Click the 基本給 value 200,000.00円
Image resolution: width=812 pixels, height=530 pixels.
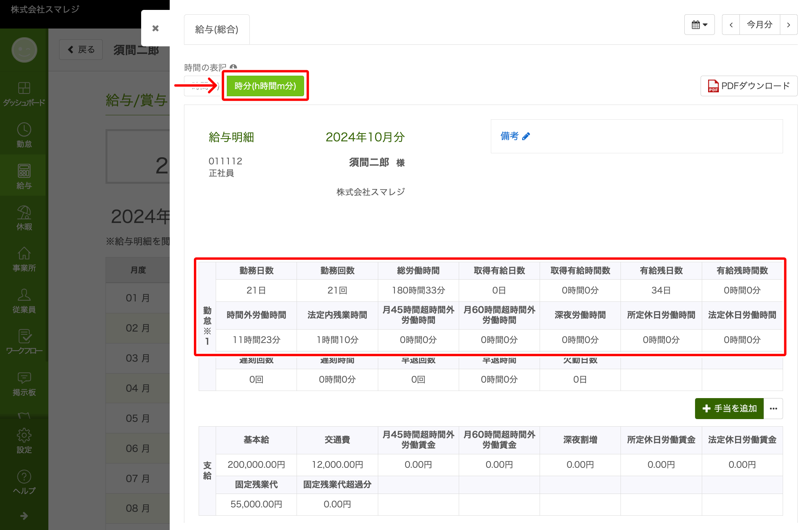[x=257, y=465]
